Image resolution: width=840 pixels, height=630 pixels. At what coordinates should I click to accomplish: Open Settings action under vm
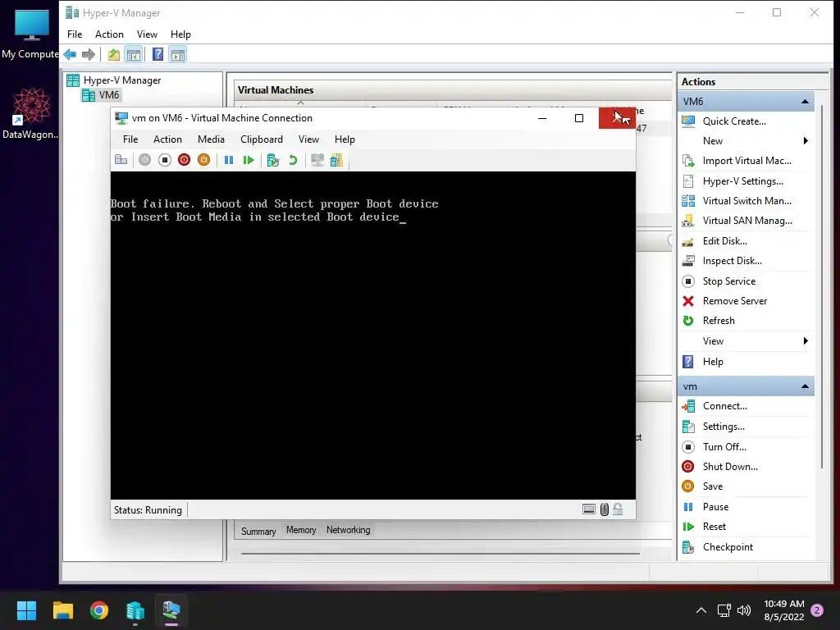point(724,427)
